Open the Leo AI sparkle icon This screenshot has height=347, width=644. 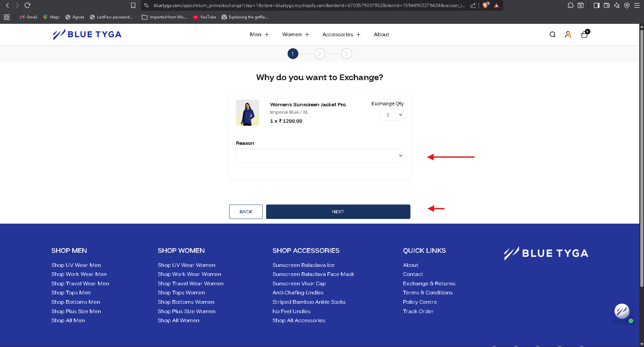coord(617,5)
